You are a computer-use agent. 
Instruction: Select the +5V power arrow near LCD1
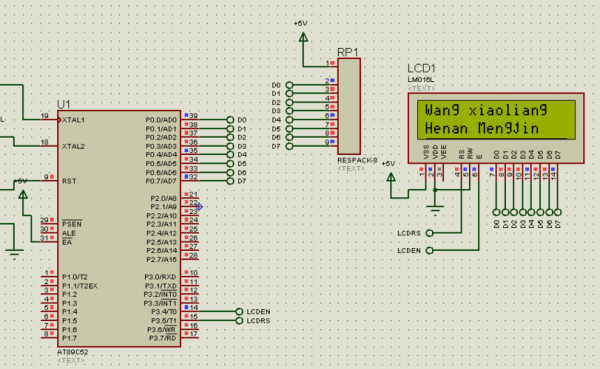tap(391, 177)
